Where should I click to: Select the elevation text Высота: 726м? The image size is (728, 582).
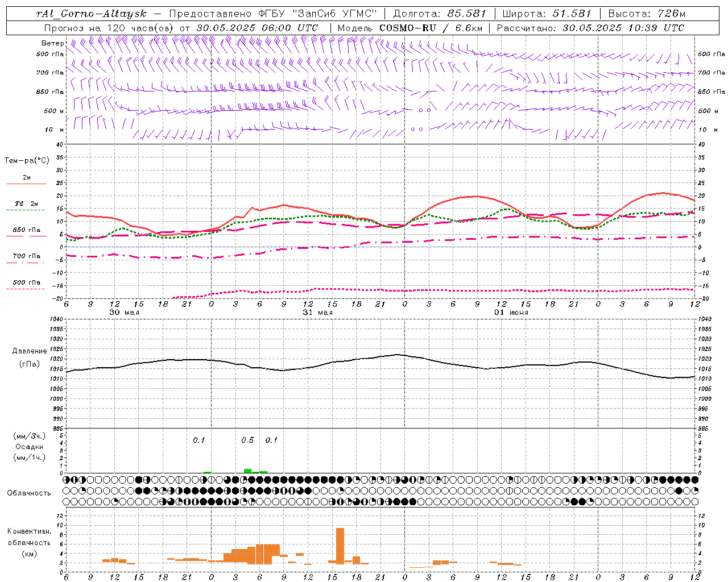point(647,14)
